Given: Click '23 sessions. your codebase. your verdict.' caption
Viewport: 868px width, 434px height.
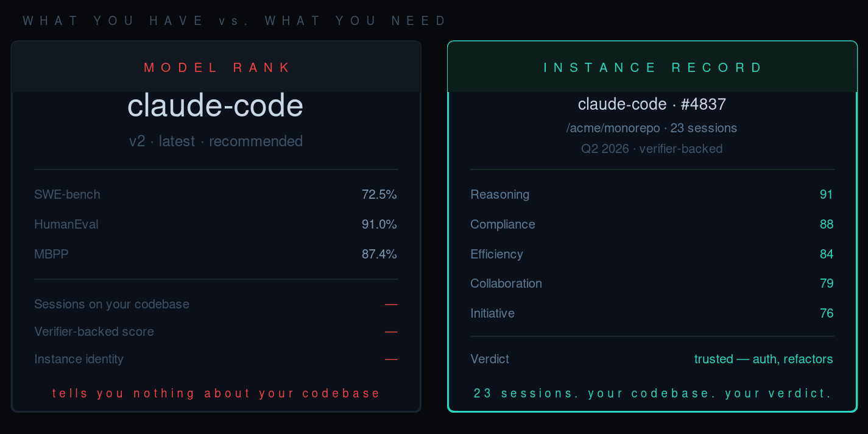Looking at the screenshot, I should coord(652,393).
